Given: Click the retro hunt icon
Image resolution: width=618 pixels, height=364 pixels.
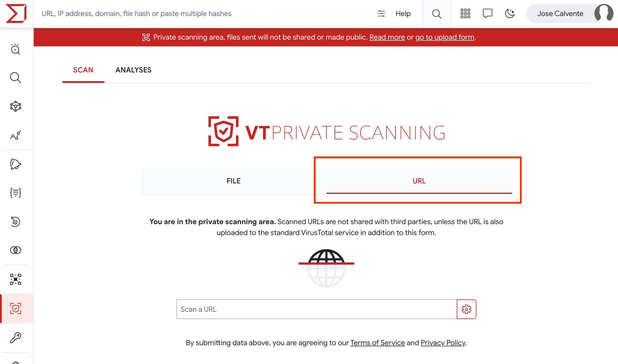Looking at the screenshot, I should tap(16, 221).
